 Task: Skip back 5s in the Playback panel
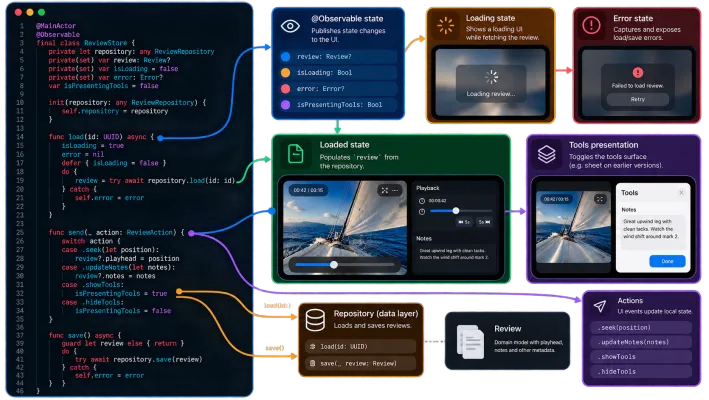click(x=464, y=222)
